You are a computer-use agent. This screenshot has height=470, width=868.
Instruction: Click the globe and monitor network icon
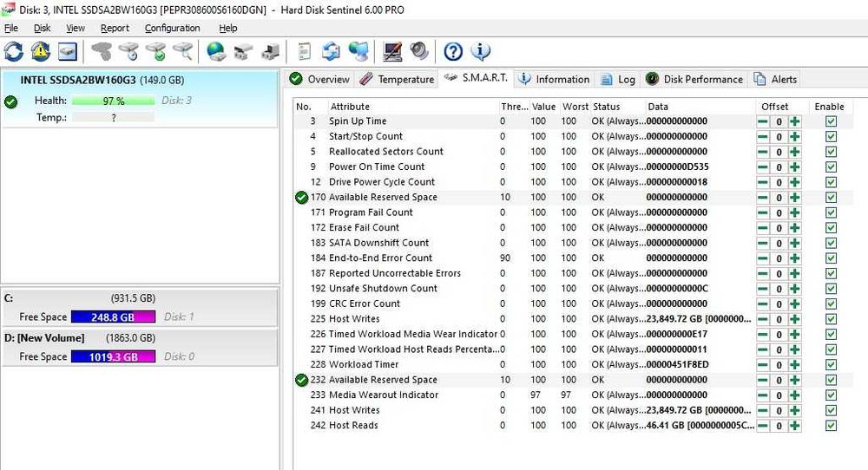click(358, 51)
